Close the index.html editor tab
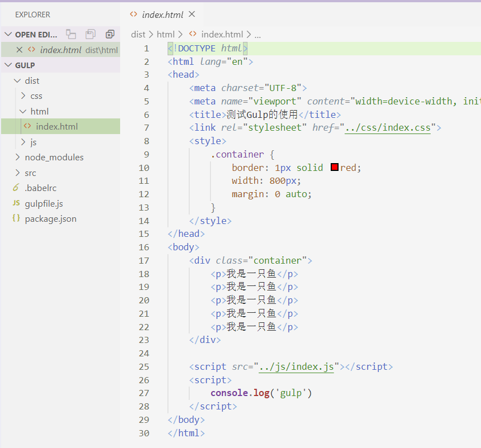Screen dimensions: 481x448 [x=192, y=14]
